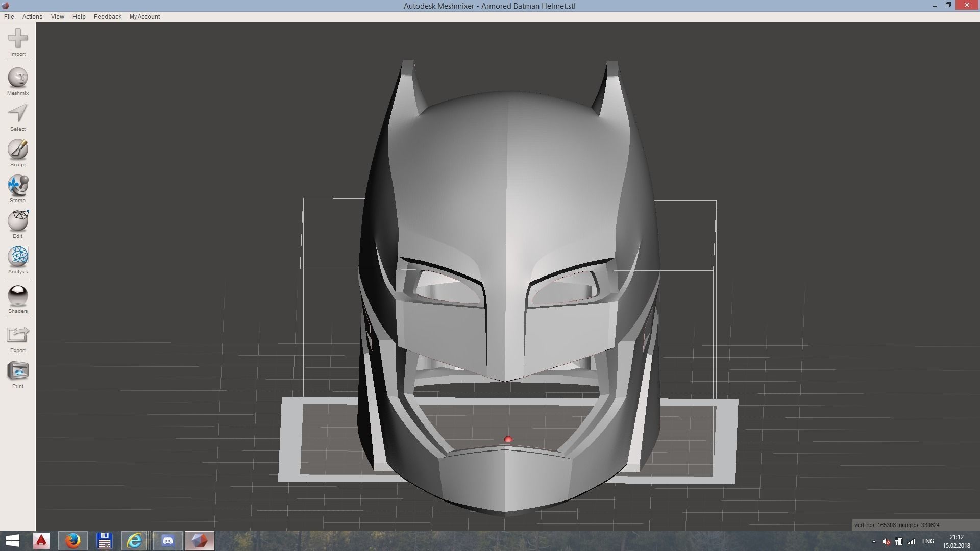Open the MyAccount menu
Viewport: 980px width, 551px height.
coord(144,17)
